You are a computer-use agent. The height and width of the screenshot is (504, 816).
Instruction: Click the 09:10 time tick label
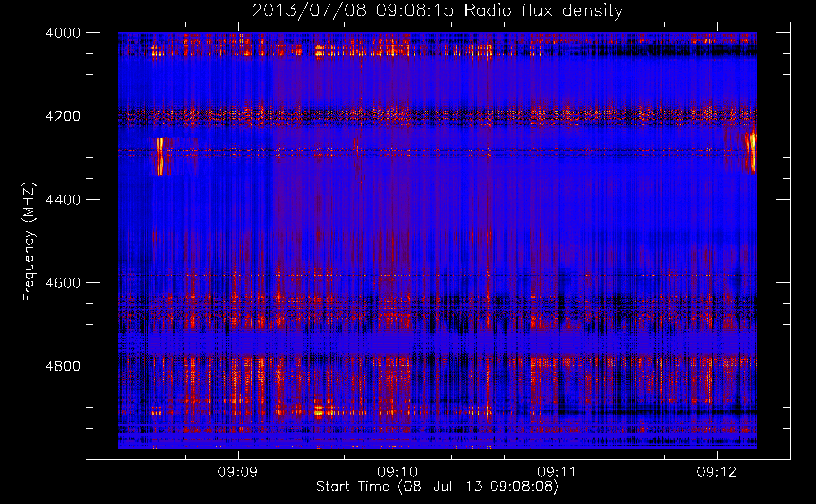click(397, 472)
